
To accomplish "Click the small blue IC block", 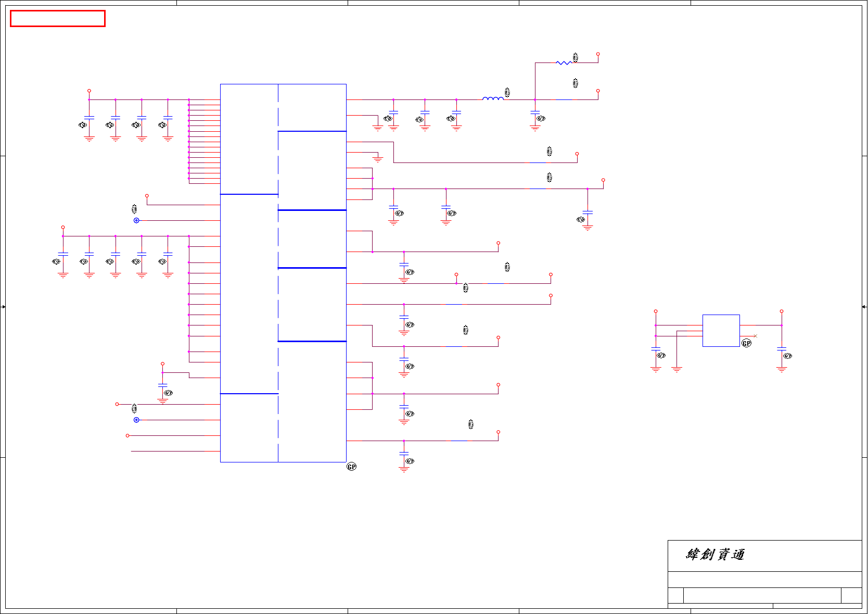I will tap(721, 331).
